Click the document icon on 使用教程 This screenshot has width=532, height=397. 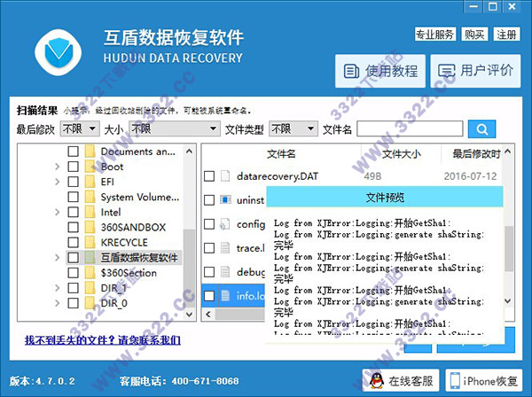[351, 71]
